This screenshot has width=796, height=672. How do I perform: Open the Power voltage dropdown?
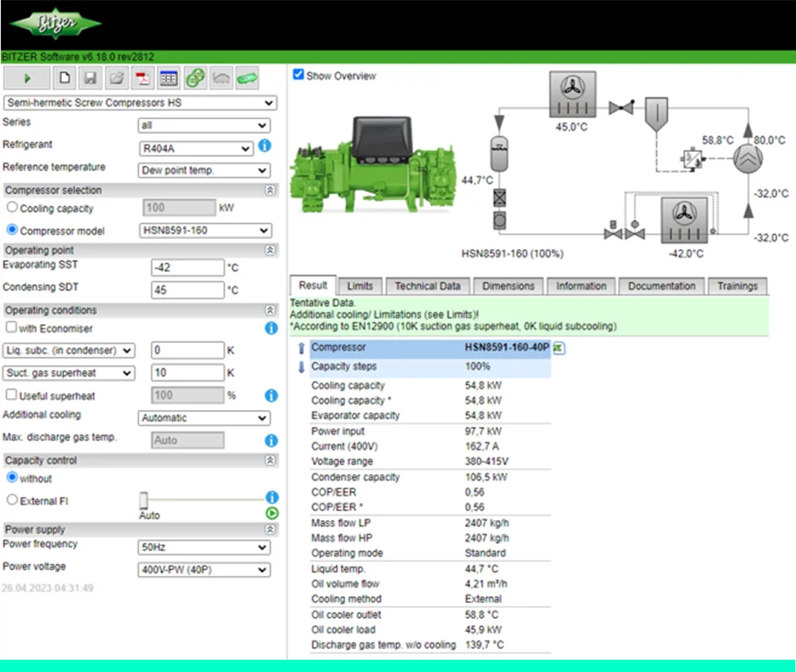(204, 570)
